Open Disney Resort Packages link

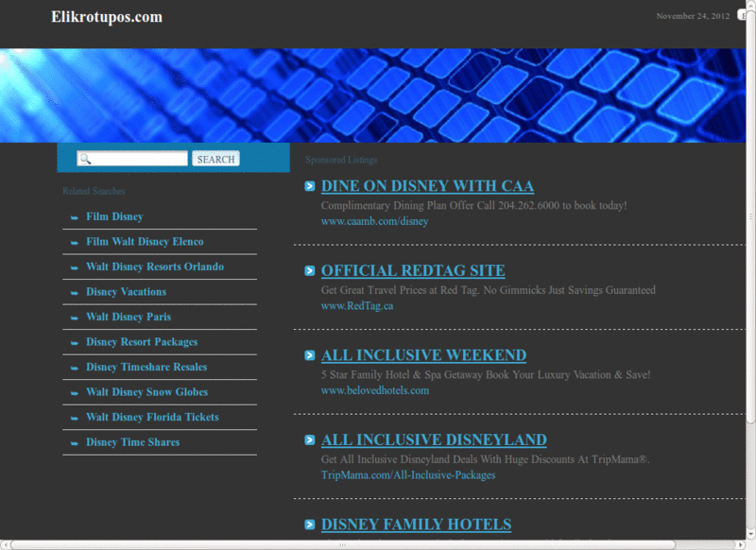click(142, 342)
